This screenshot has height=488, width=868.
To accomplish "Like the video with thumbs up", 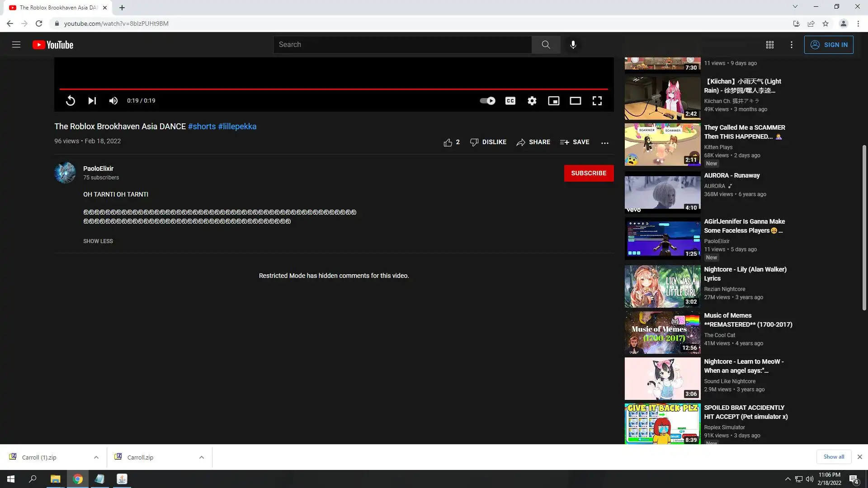I will click(x=448, y=142).
